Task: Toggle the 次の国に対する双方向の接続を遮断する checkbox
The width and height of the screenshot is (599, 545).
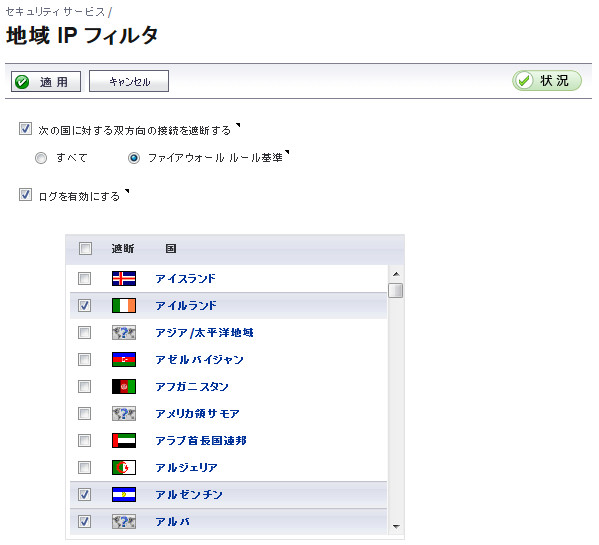Action: pyautogui.click(x=25, y=129)
